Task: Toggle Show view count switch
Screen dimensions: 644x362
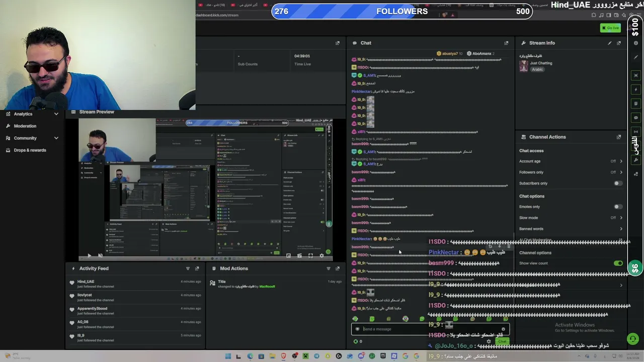Action: coord(618,263)
